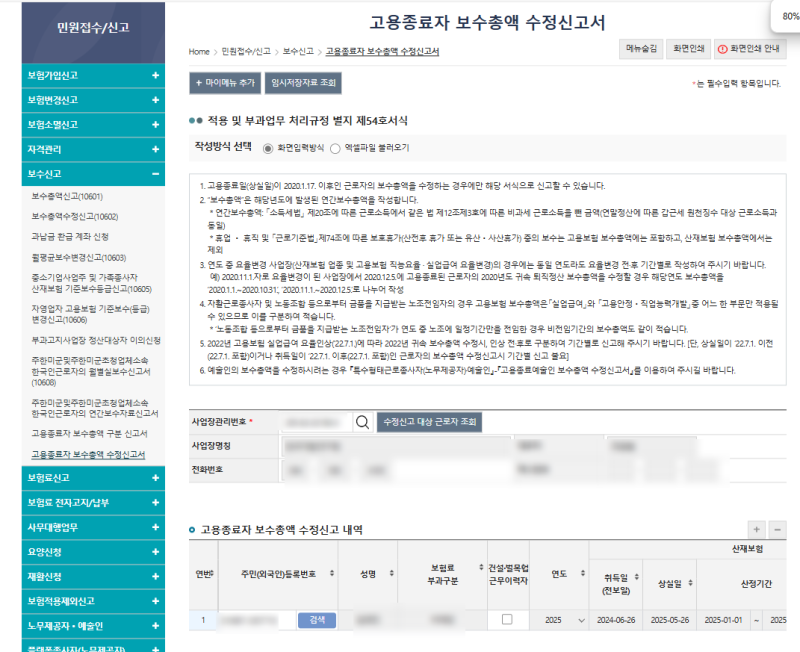Click the 임시저장자료 조회 button
Image resolution: width=800 pixels, height=652 pixels.
coord(304,83)
